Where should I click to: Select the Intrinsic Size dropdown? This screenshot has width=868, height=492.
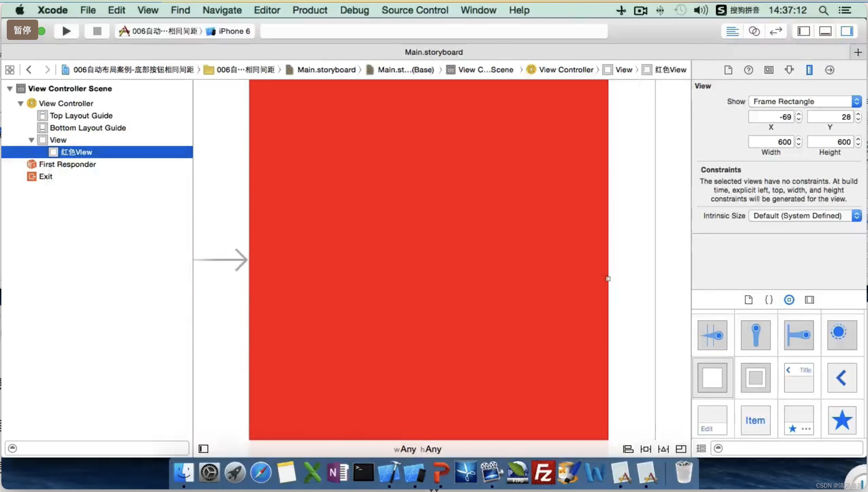(805, 215)
